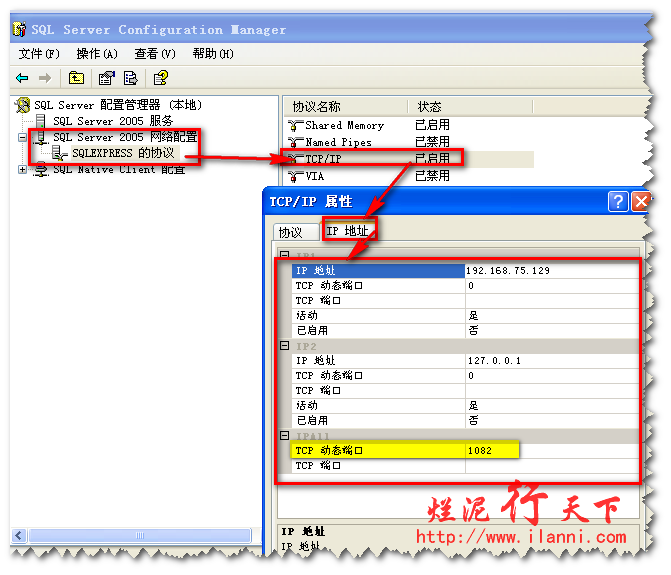The image size is (671, 575).
Task: Click the Up one level folder icon
Action: (x=76, y=78)
